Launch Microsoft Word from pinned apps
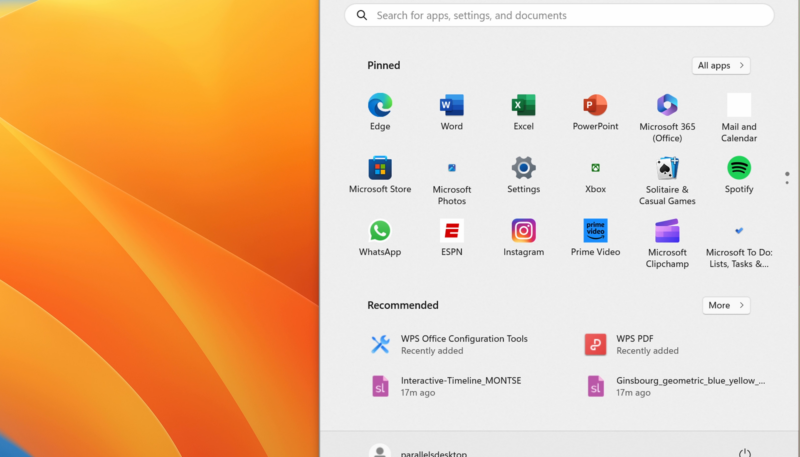Viewport: 800px width, 457px height. tap(452, 106)
